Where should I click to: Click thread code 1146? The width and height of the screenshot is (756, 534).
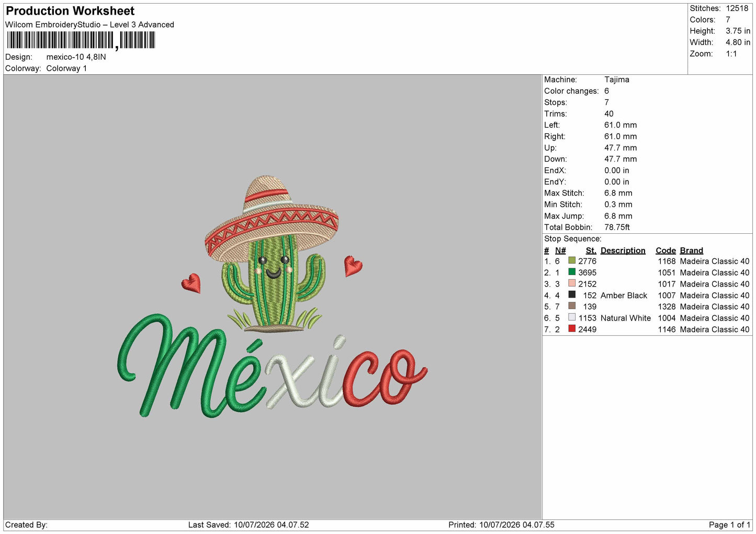667,330
